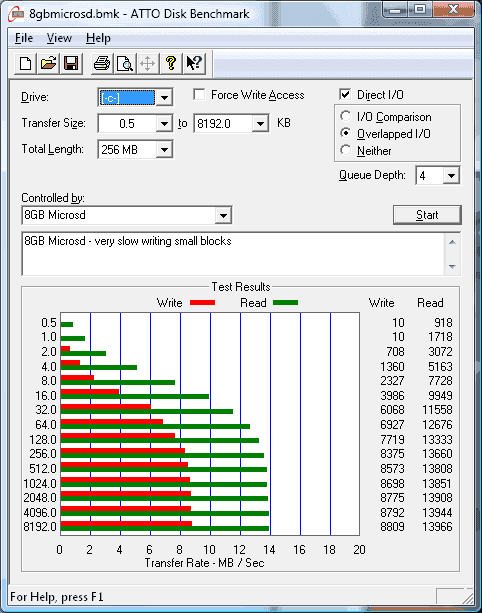The image size is (482, 613).
Task: Open a benchmark file via folder icon
Action: click(48, 63)
